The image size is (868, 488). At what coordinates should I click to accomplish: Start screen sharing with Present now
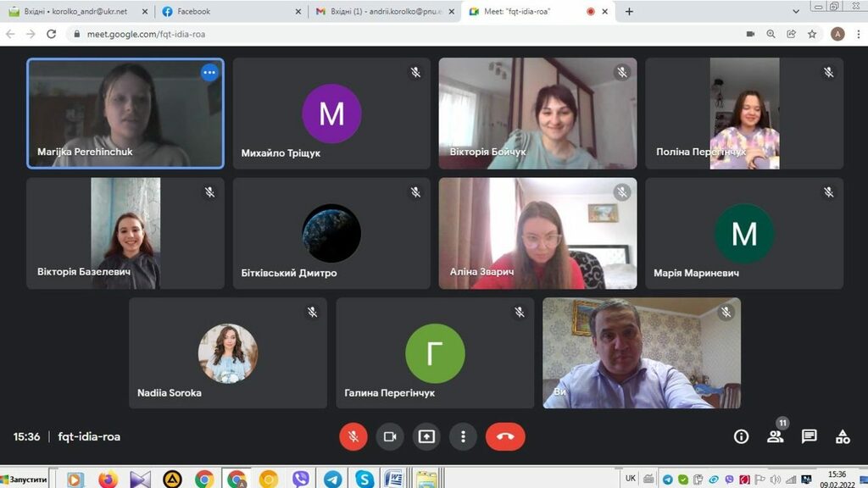click(x=426, y=436)
